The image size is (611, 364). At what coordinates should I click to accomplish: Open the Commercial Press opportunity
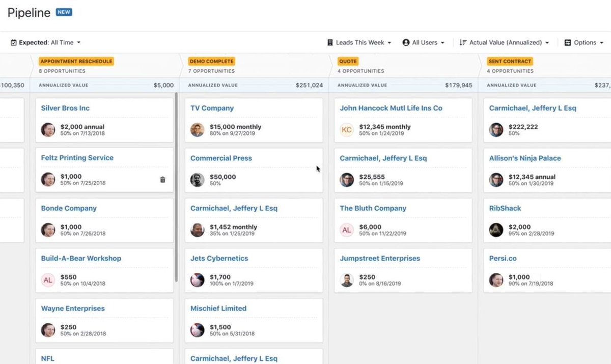221,158
